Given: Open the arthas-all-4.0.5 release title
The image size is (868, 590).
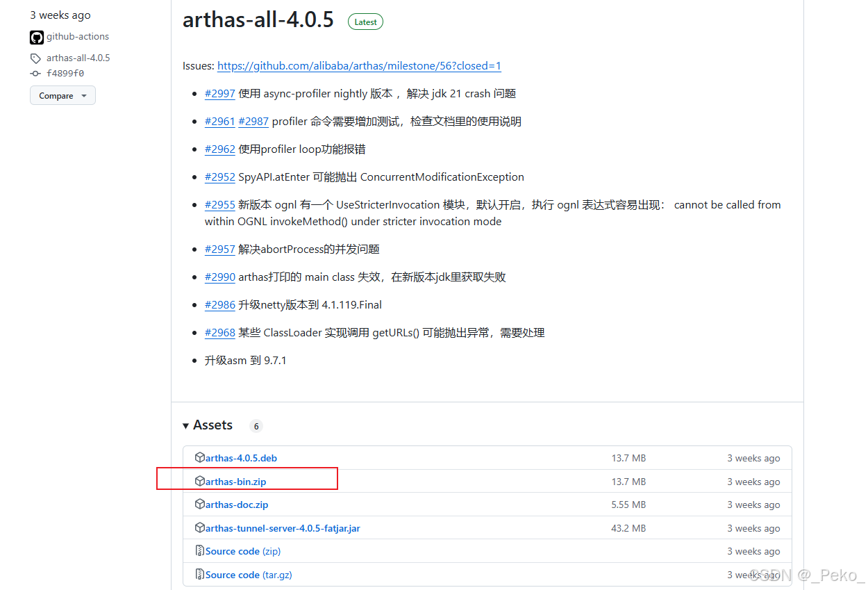Looking at the screenshot, I should click(x=258, y=20).
